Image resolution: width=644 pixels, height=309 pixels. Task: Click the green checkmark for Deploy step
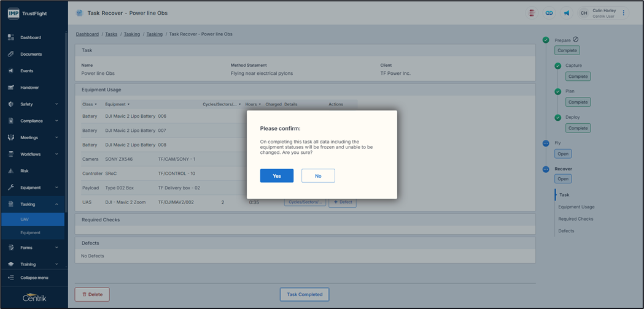tap(557, 117)
